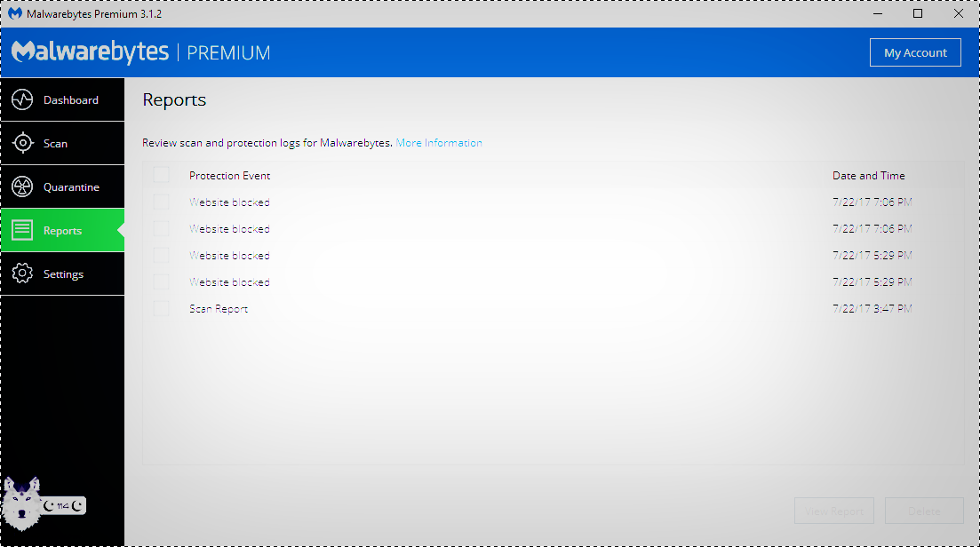980x547 pixels.
Task: Follow the More Information link
Action: tap(439, 143)
